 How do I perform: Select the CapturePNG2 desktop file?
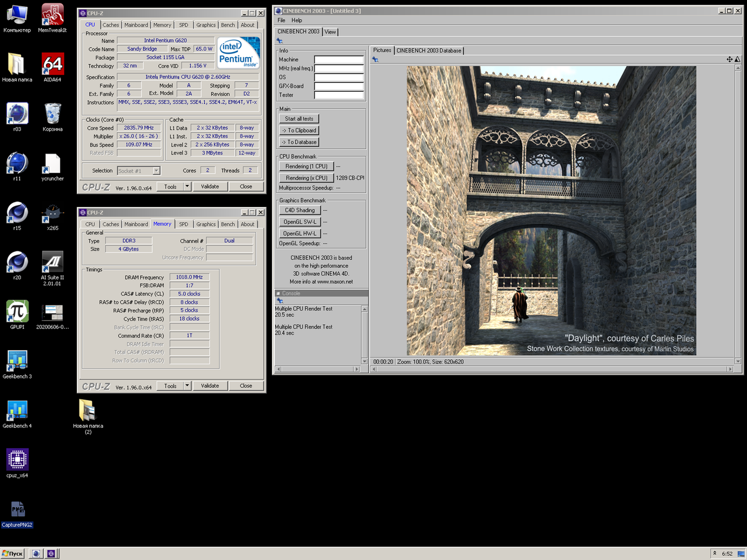[17, 513]
